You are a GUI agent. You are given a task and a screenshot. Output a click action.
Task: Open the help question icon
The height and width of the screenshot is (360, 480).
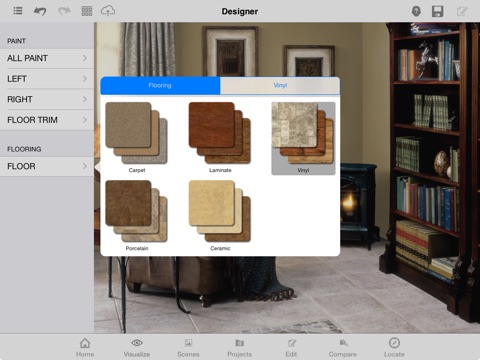point(416,11)
